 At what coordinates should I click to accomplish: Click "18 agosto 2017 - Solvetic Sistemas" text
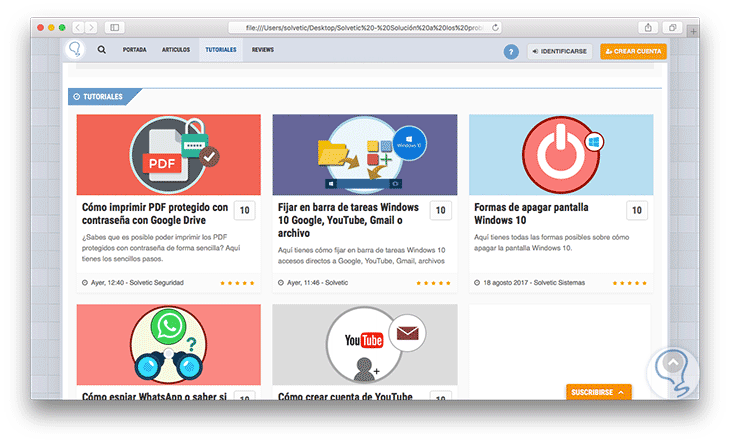534,282
